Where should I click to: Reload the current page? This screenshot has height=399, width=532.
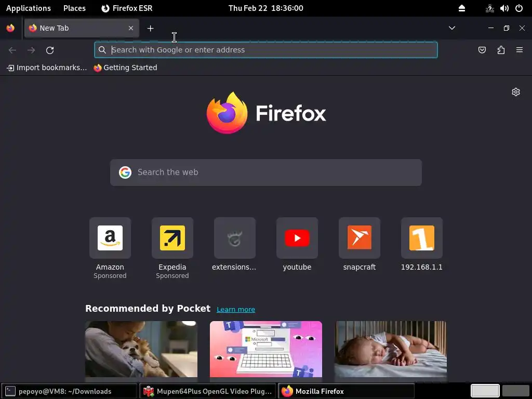[50, 50]
